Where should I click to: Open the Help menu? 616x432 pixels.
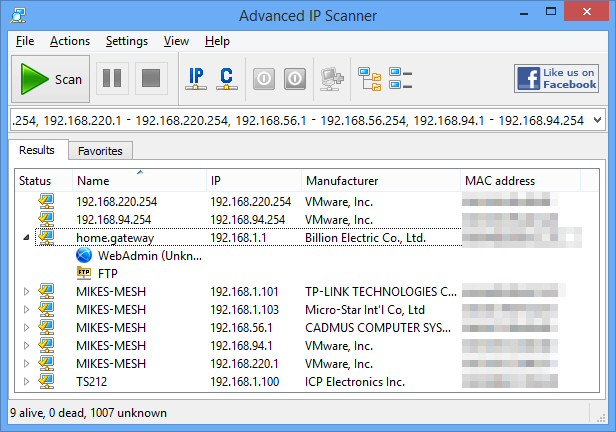[217, 41]
